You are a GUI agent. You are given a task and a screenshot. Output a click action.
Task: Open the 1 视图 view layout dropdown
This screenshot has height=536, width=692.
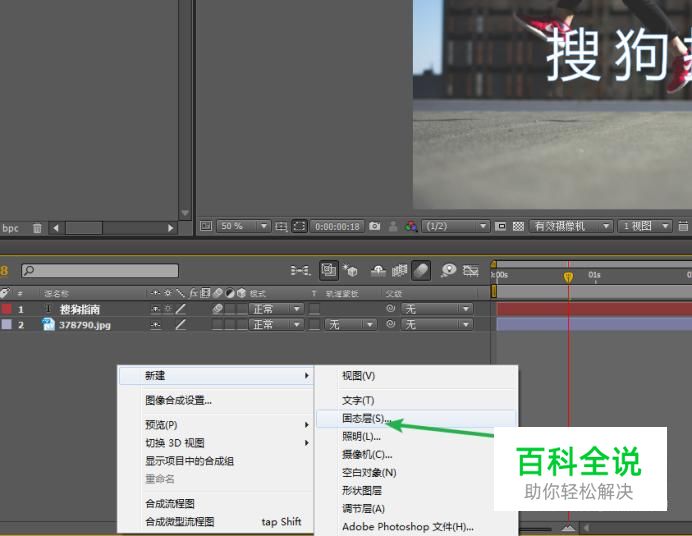pyautogui.click(x=645, y=226)
